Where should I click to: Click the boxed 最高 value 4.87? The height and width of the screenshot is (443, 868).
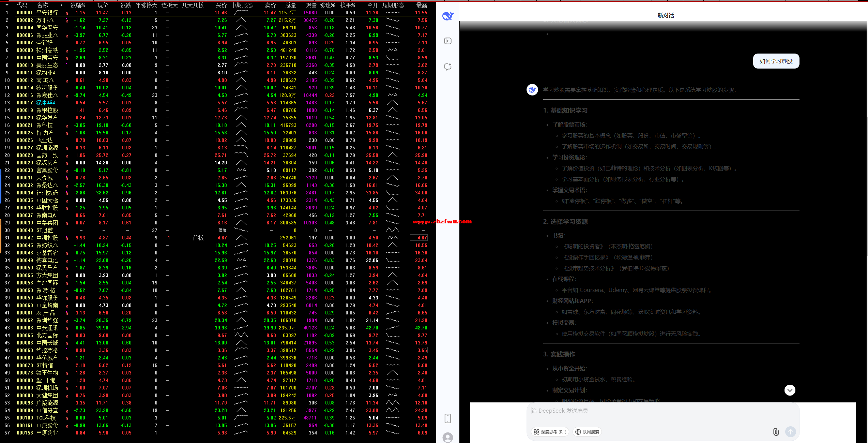click(419, 238)
